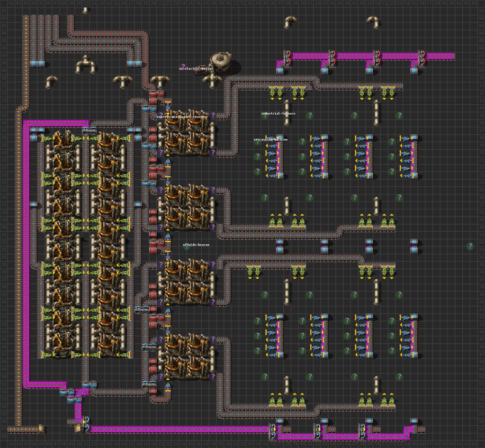Select the lone straight pipe stub at the top
This screenshot has height=448, width=485.
[86, 11]
